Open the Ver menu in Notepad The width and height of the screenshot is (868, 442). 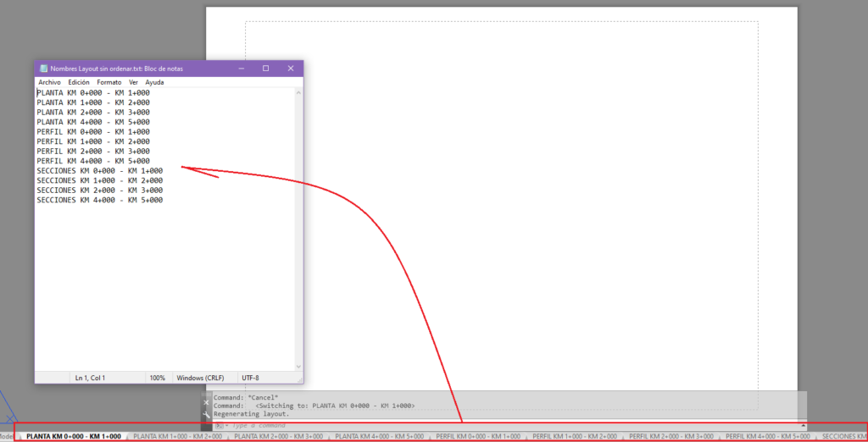(x=133, y=82)
